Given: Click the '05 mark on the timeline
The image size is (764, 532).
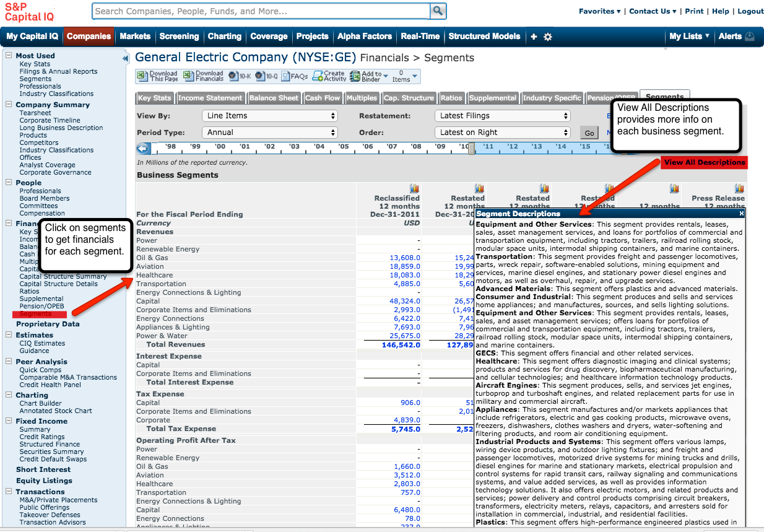Looking at the screenshot, I should point(343,147).
